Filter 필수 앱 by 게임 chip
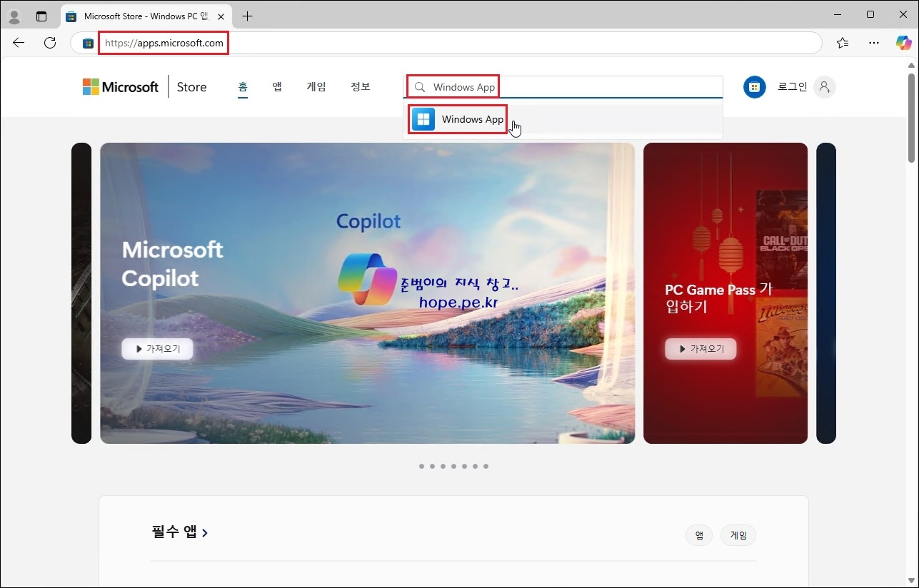The height and width of the screenshot is (588, 919). coord(738,535)
